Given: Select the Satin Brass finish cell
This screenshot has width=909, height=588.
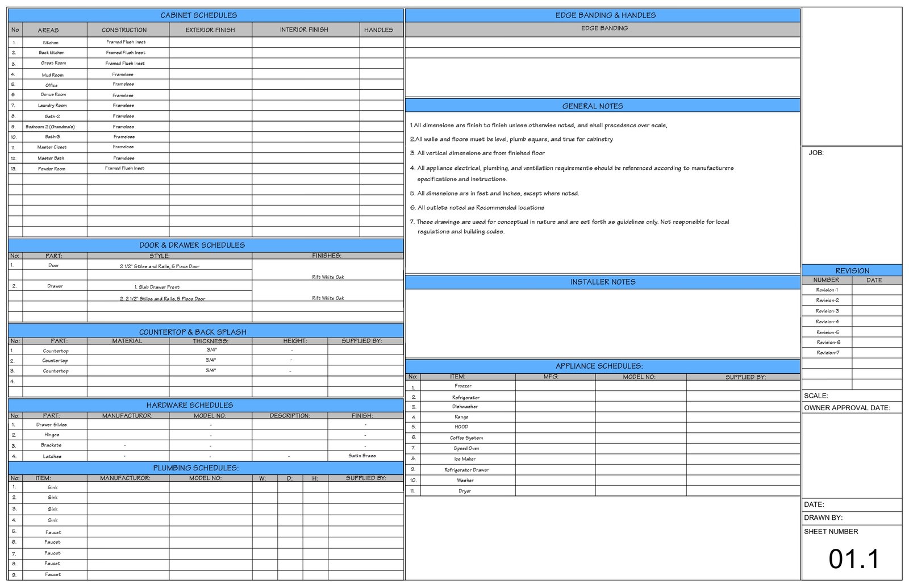Looking at the screenshot, I should [362, 456].
